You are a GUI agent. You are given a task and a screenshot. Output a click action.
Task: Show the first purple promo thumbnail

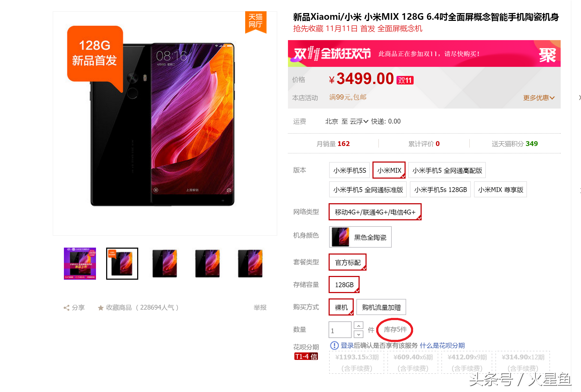[x=80, y=264]
